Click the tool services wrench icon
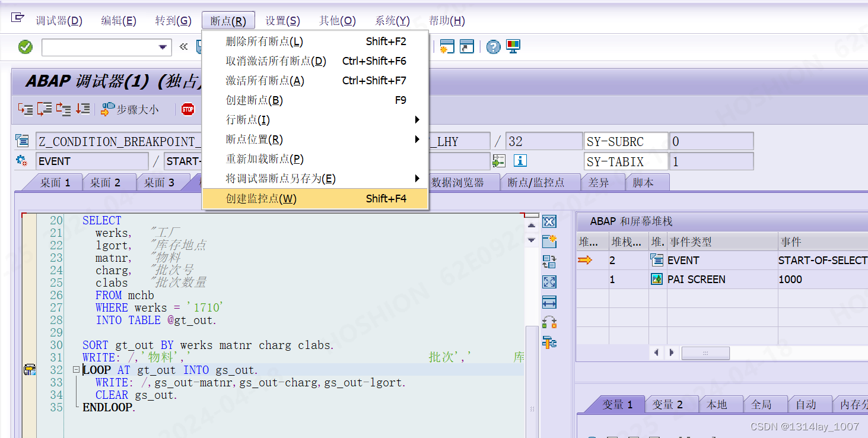Viewport: 868px width, 438px height. coord(549,342)
